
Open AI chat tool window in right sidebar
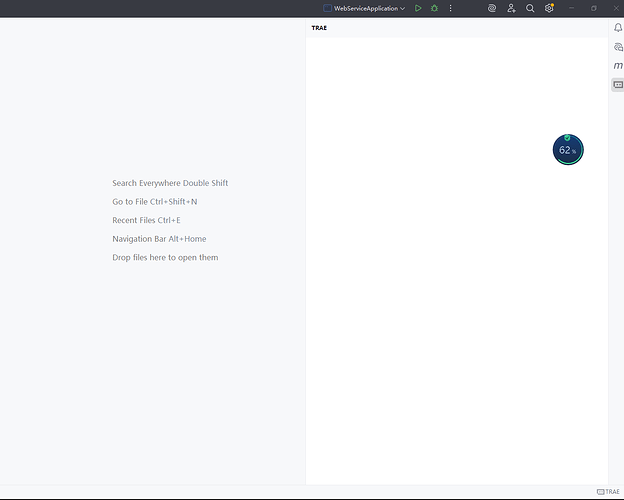pyautogui.click(x=618, y=47)
